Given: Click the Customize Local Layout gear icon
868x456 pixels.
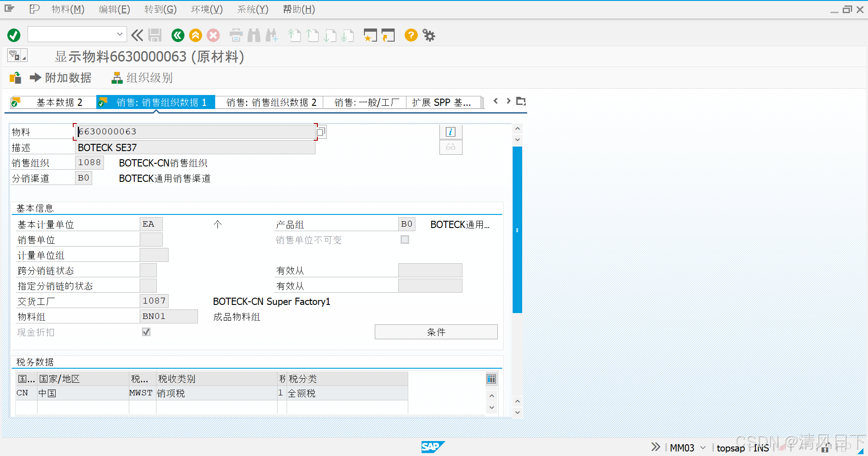Looking at the screenshot, I should point(428,35).
